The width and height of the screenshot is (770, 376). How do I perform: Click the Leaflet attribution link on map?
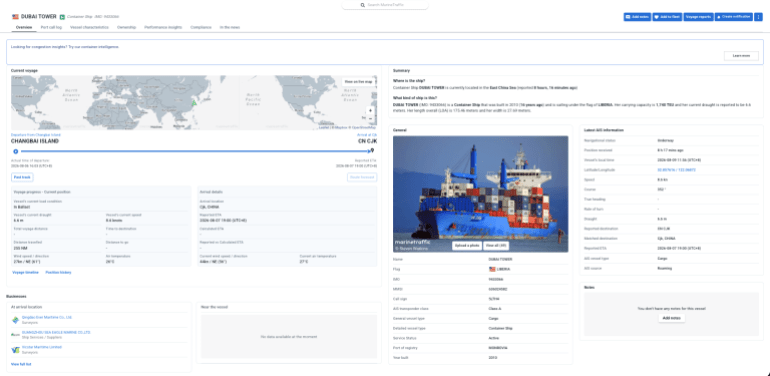coord(324,128)
